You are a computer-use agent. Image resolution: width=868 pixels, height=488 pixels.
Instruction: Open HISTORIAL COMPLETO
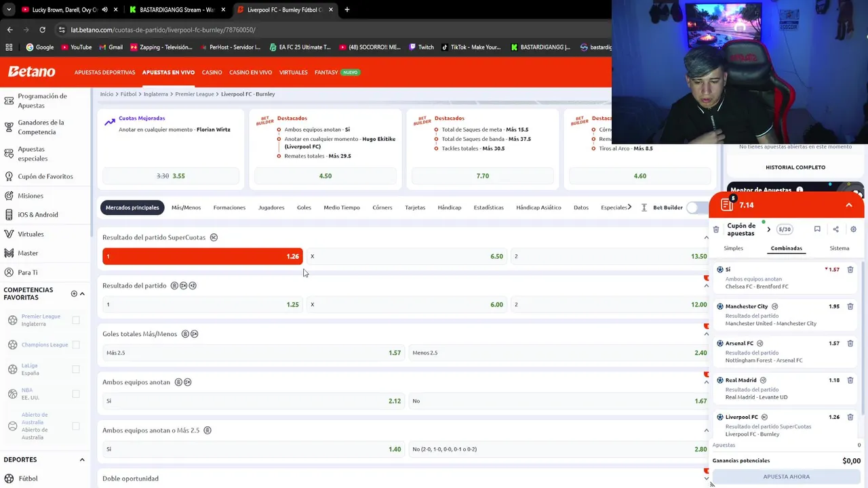click(795, 167)
